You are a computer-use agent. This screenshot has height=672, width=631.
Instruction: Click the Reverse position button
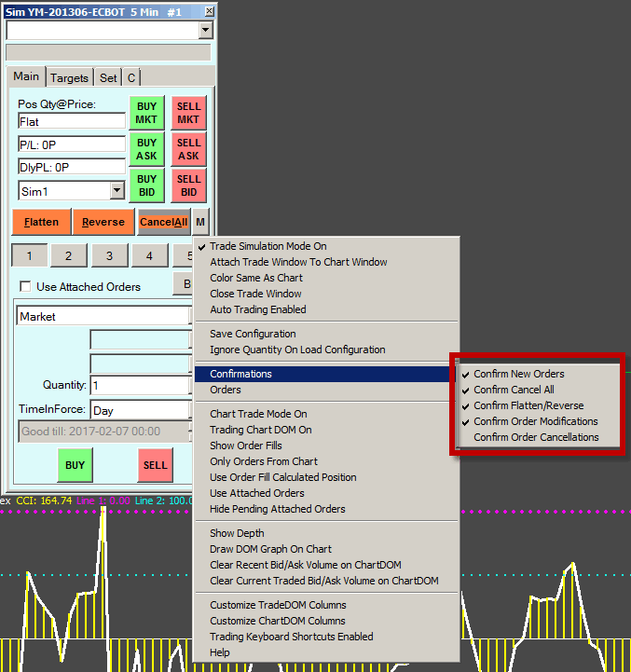pyautogui.click(x=103, y=223)
